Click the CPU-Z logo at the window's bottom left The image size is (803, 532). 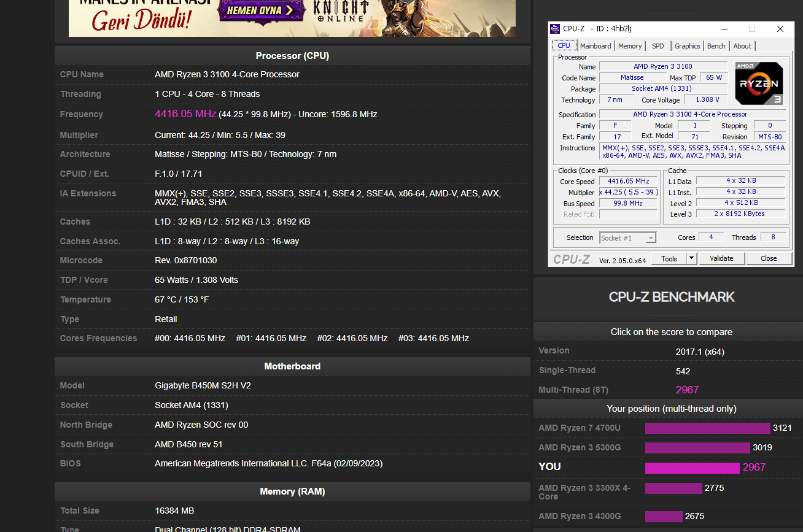pos(571,258)
